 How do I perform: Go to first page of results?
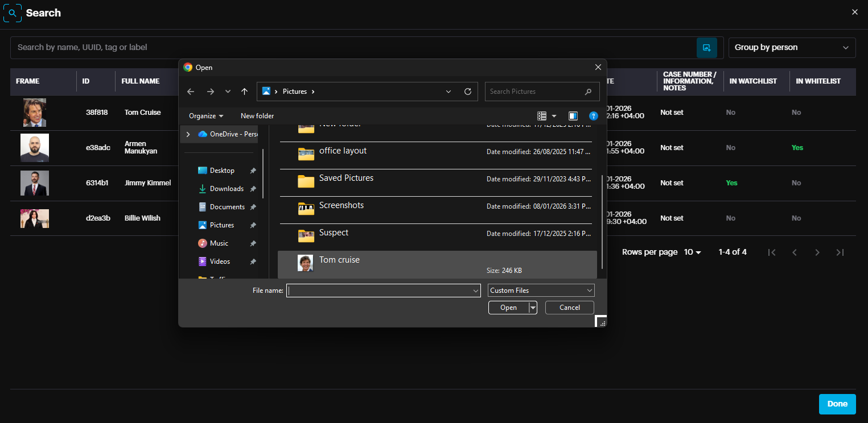[772, 252]
